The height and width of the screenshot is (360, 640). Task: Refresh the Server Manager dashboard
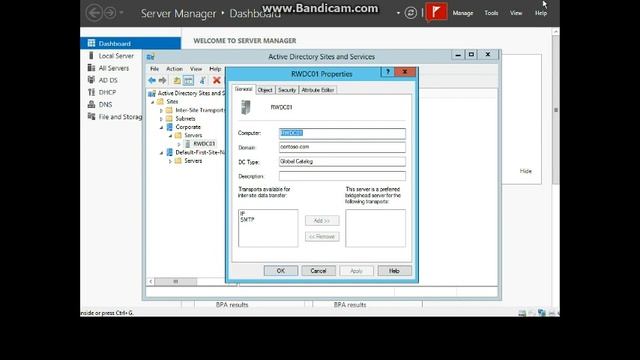coord(411,13)
